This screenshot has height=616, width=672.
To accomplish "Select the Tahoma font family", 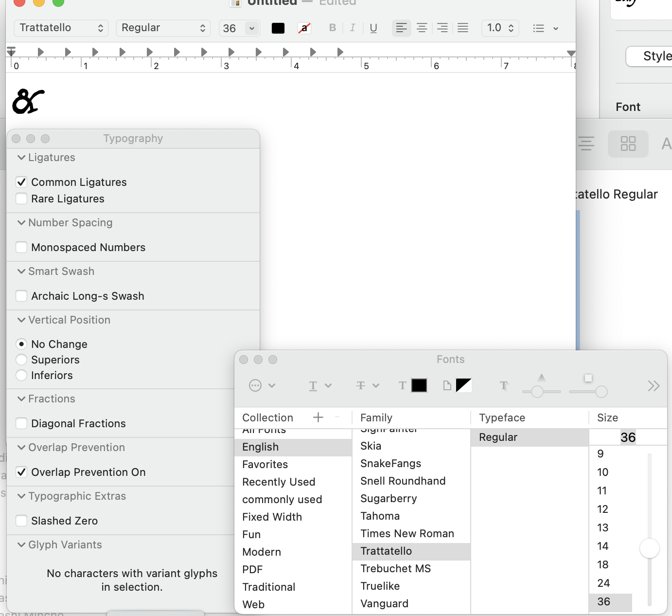I will (x=411, y=516).
